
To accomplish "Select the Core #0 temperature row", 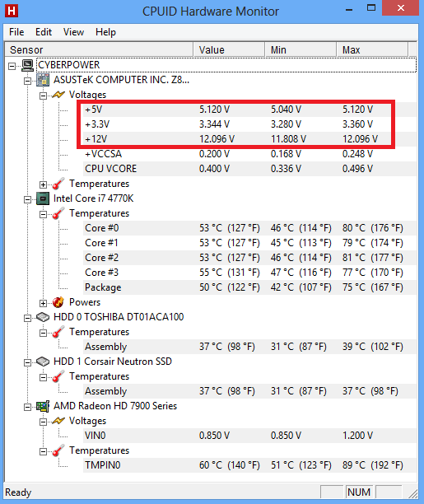I will [249, 228].
